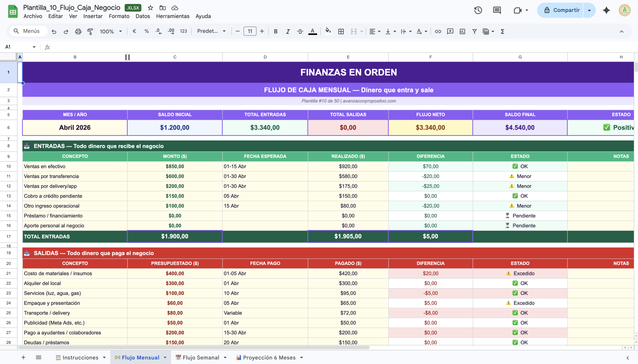Toggle strikethrough formatting
The image size is (638, 364).
300,32
